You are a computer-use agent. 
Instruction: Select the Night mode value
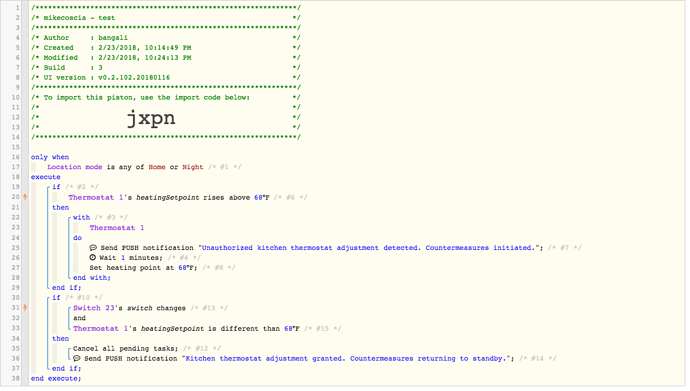[193, 167]
